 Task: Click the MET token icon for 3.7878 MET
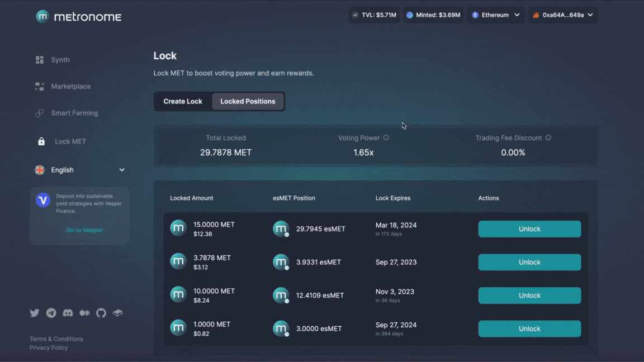[x=178, y=261]
